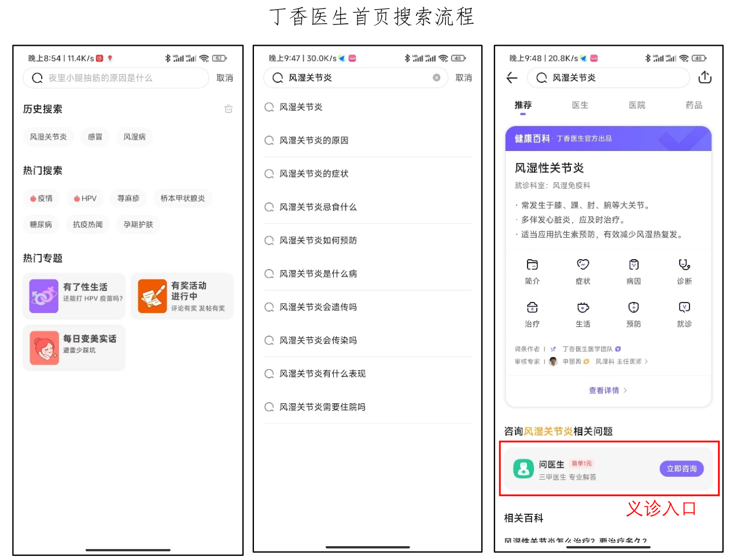
Task: Expand 查看详情 for full article
Action: point(607,390)
